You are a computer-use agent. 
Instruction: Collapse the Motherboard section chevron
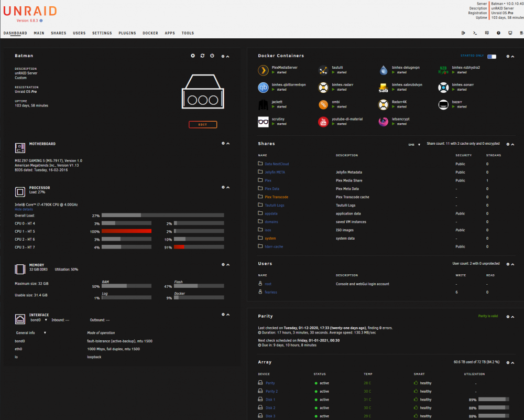[228, 144]
